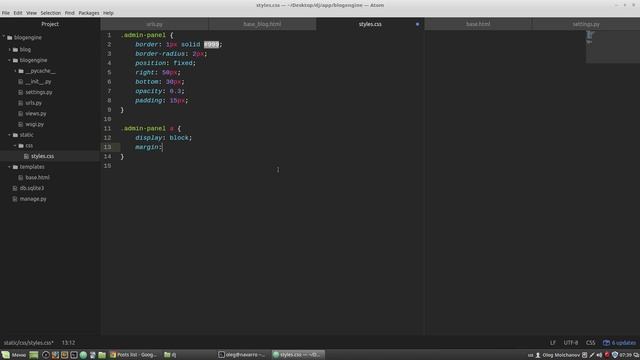Click the Project panel header
Image resolution: width=640 pixels, height=360 pixels.
click(x=50, y=24)
